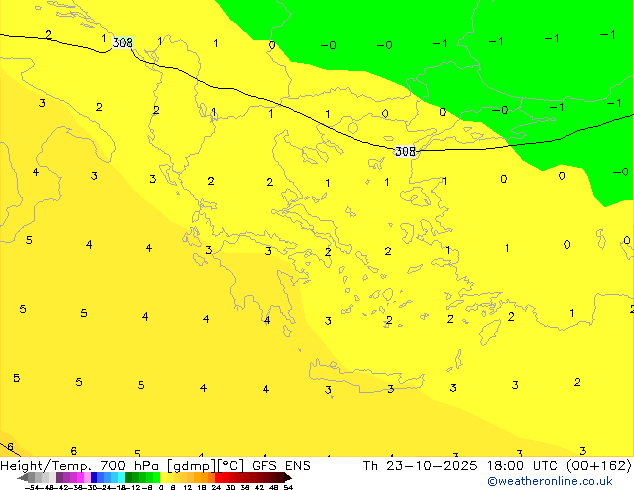Click the 308 contour label near the top-left
The width and height of the screenshot is (634, 490).
click(x=123, y=42)
